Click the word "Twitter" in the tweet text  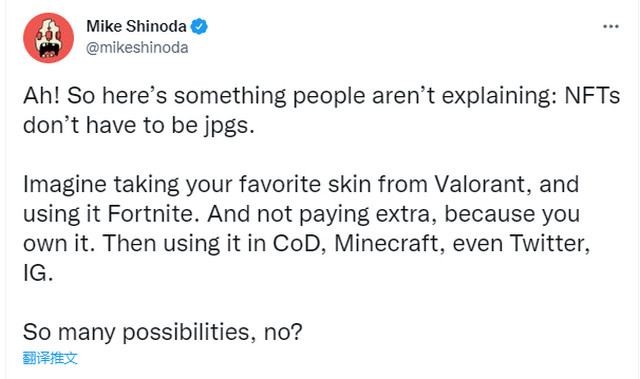tap(550, 244)
